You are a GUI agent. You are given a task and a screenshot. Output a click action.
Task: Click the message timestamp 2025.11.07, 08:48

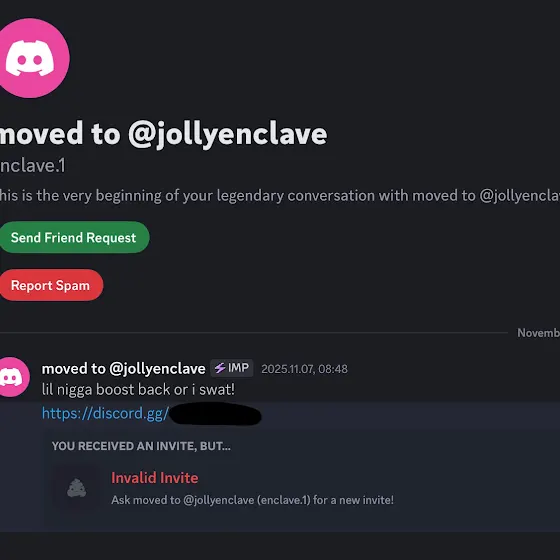click(304, 369)
